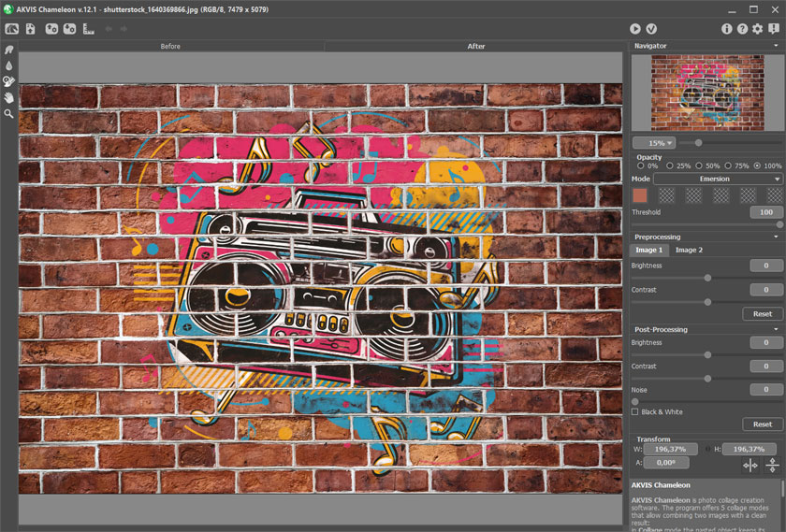Select the Hand pan tool
This screenshot has width=786, height=532.
[x=9, y=97]
